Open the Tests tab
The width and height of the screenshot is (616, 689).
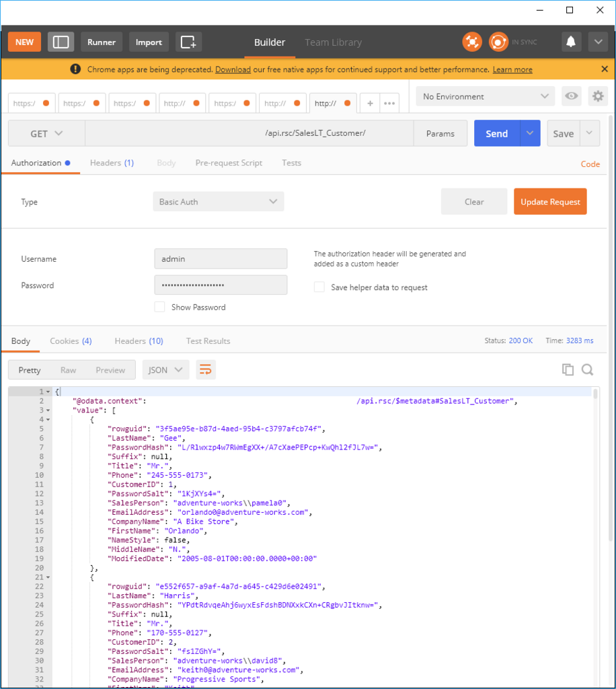tap(292, 163)
